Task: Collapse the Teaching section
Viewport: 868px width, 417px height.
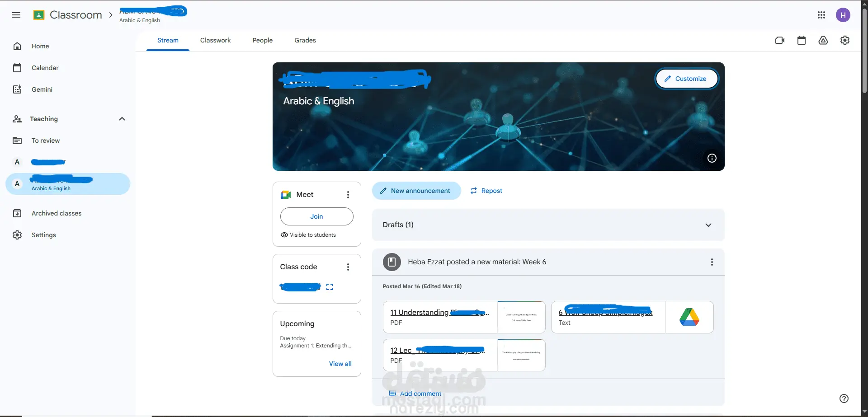Action: click(122, 119)
